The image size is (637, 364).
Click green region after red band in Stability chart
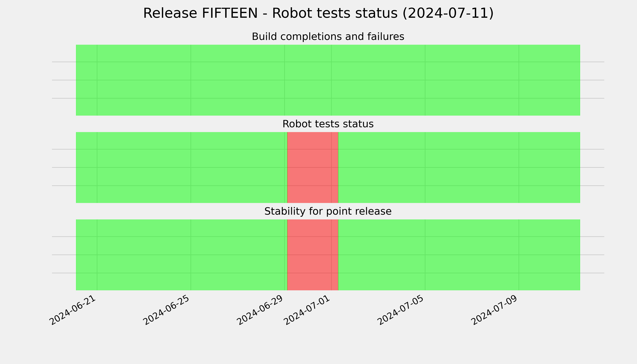[459, 255]
